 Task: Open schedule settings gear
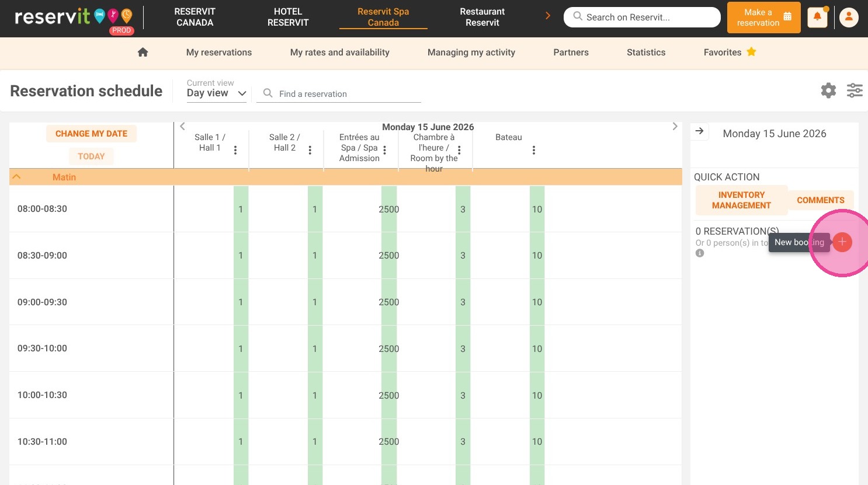(828, 90)
